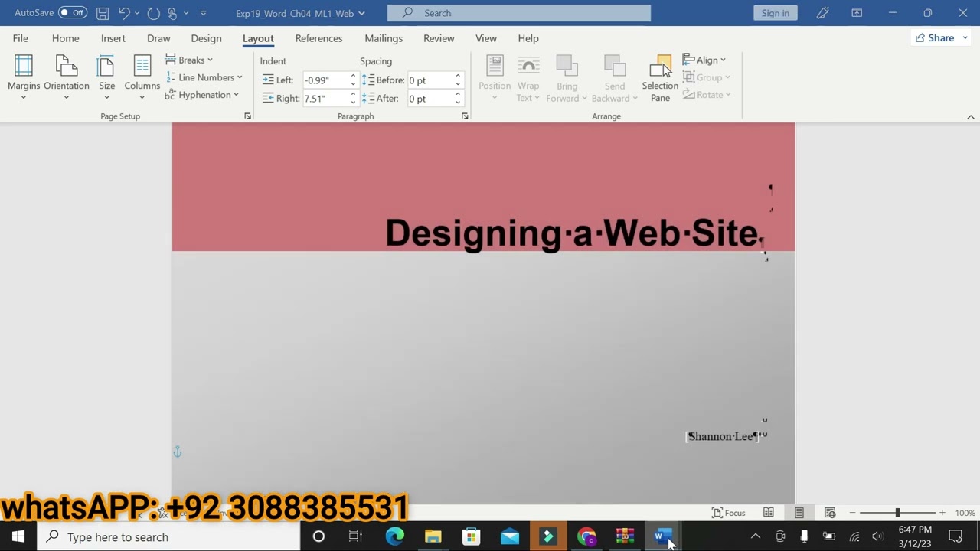Switch to the Insert tab
The image size is (980, 551).
pos(113,38)
